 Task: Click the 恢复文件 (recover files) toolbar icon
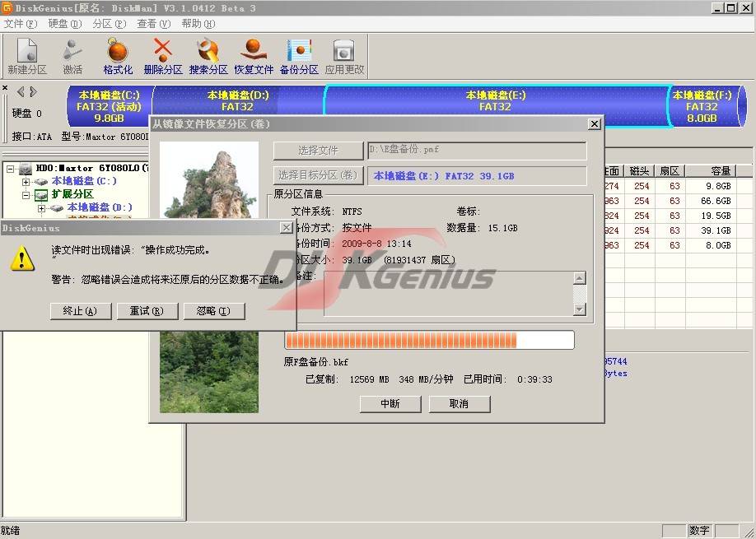point(254,56)
